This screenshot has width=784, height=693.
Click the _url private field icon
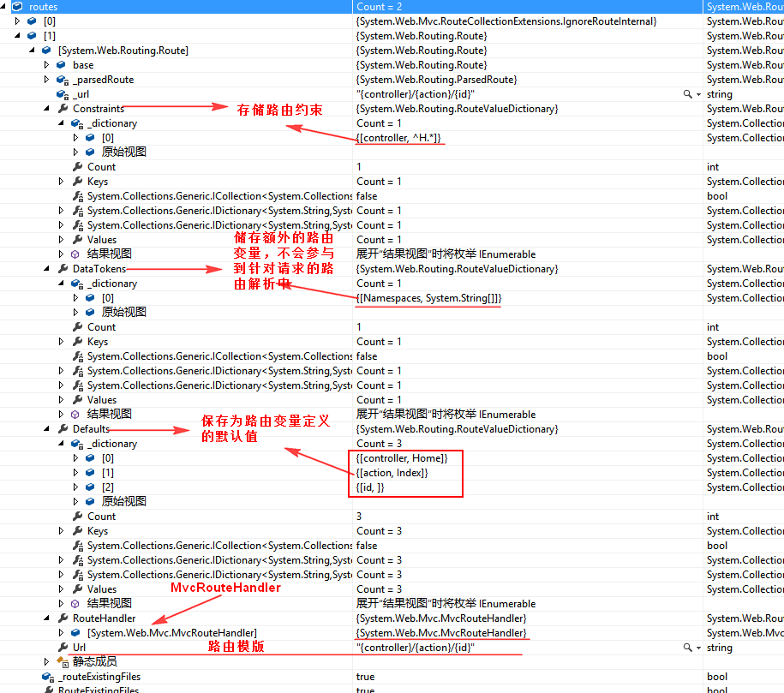coord(63,94)
